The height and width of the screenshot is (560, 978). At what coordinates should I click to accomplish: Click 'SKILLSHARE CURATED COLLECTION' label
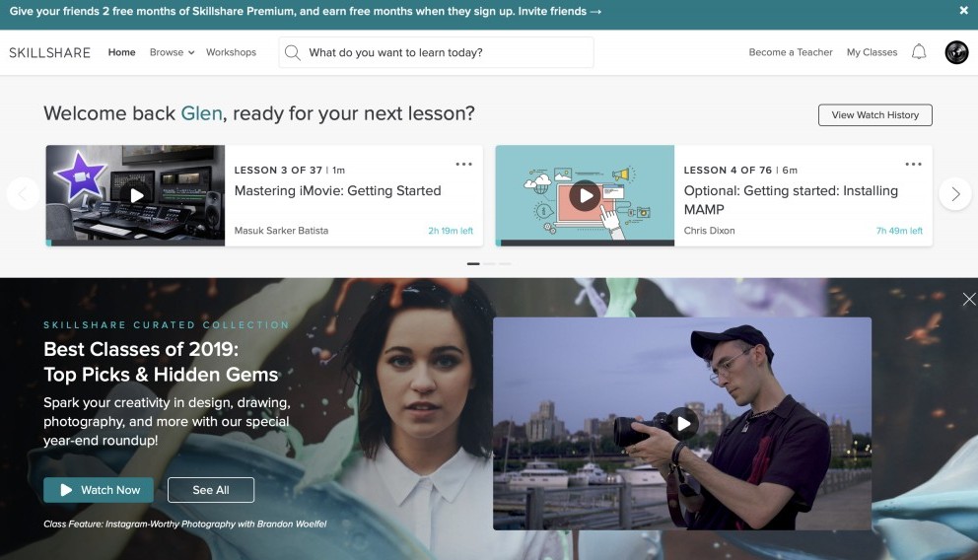(167, 325)
